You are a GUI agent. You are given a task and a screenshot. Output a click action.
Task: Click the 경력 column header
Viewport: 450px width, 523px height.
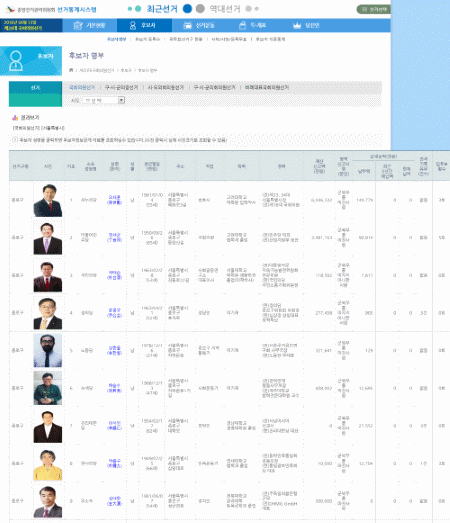click(281, 166)
